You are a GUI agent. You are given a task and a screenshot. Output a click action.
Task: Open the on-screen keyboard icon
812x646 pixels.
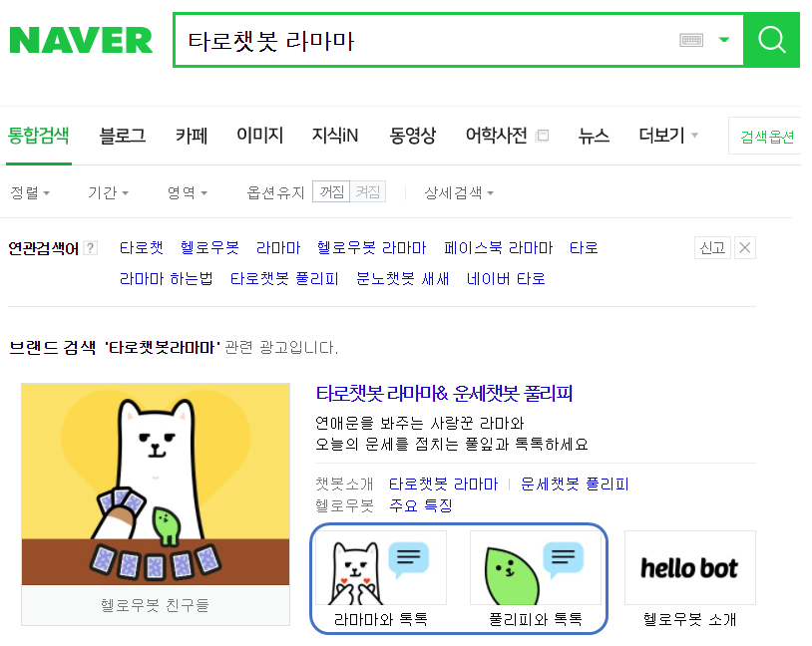tap(691, 40)
